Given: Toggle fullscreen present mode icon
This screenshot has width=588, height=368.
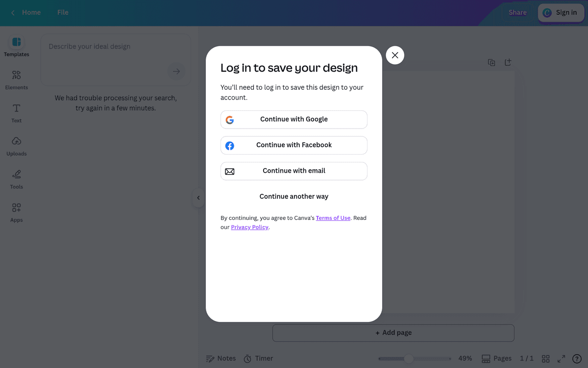Looking at the screenshot, I should (x=562, y=359).
